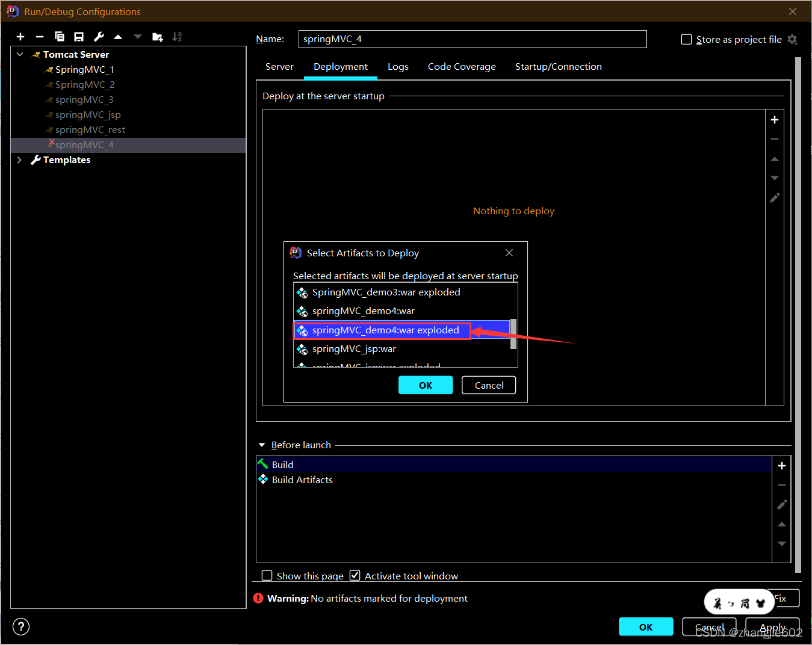812x645 pixels.
Task: Add a Before launch task
Action: [x=782, y=466]
